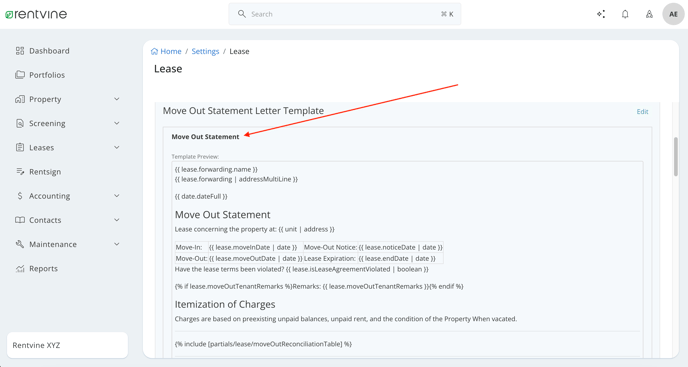Click the Home breadcrumb house icon
Viewport: 688px width, 367px height.
154,51
